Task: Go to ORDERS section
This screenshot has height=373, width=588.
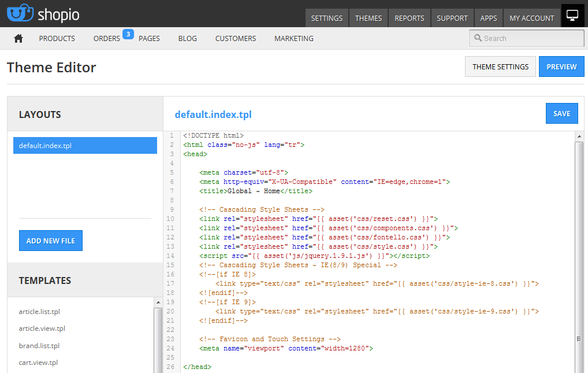Action: [x=106, y=38]
